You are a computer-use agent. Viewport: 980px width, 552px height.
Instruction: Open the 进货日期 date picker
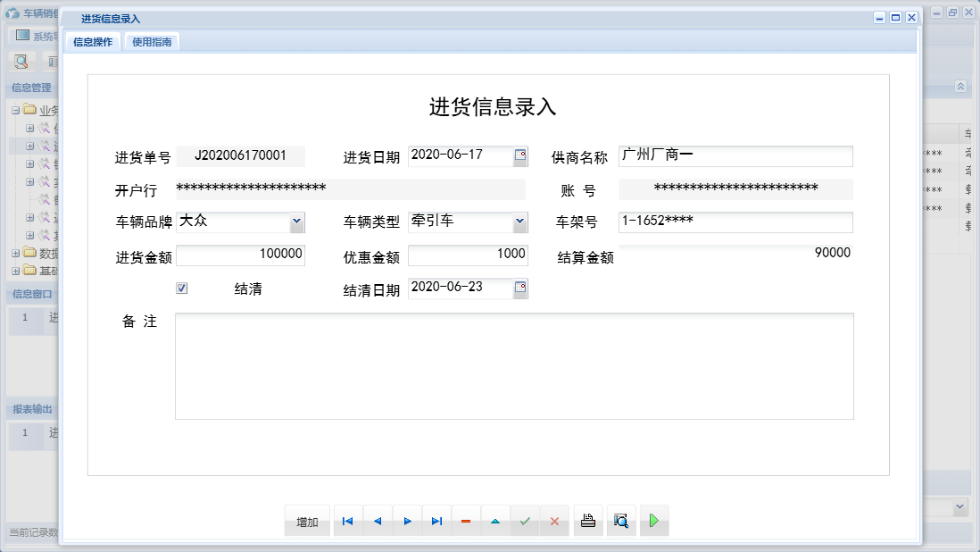(522, 155)
